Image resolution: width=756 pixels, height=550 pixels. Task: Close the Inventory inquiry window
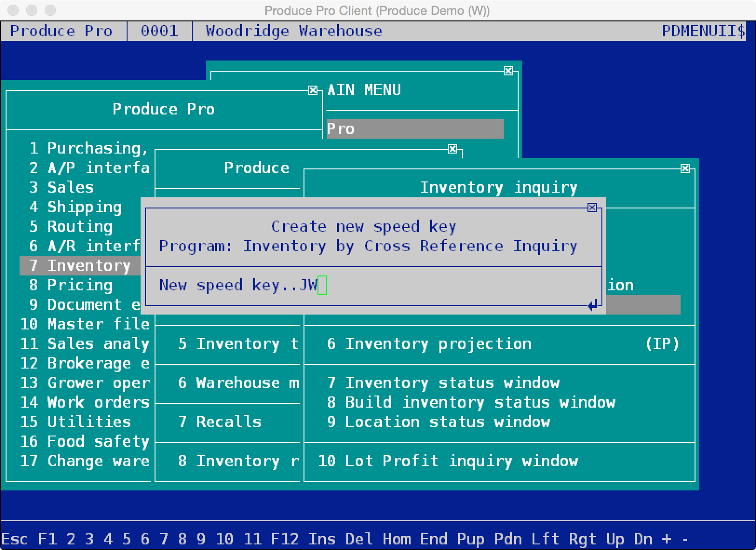click(x=685, y=168)
